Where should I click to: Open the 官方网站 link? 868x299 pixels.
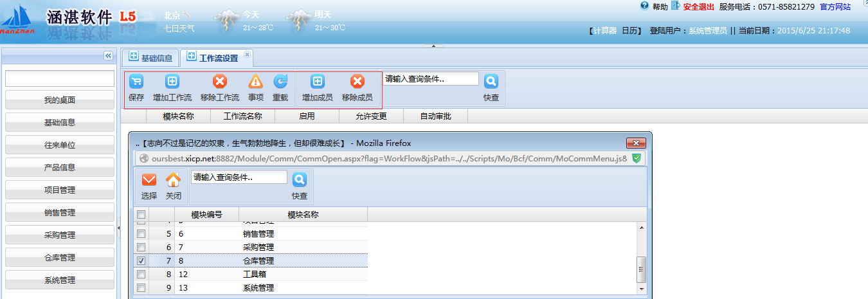(835, 6)
